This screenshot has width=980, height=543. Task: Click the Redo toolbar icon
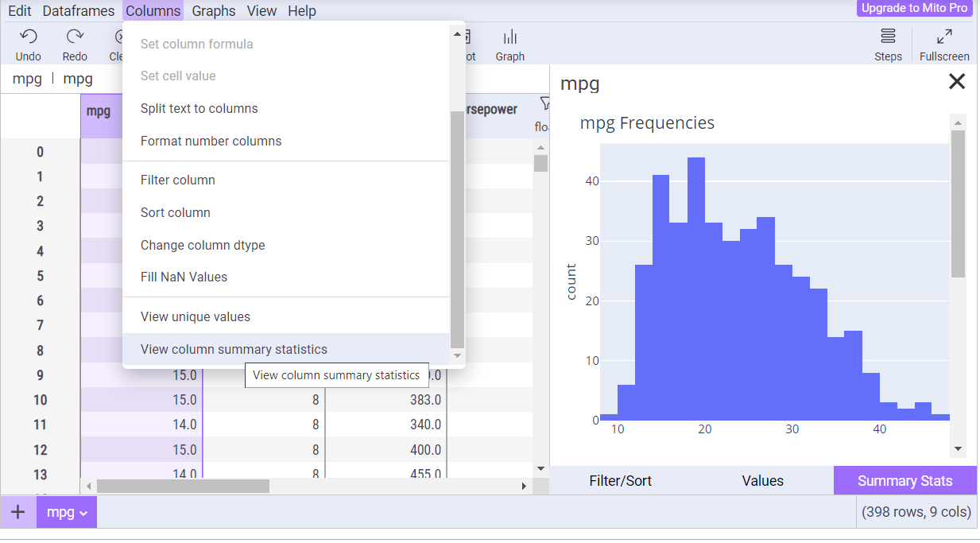click(75, 37)
